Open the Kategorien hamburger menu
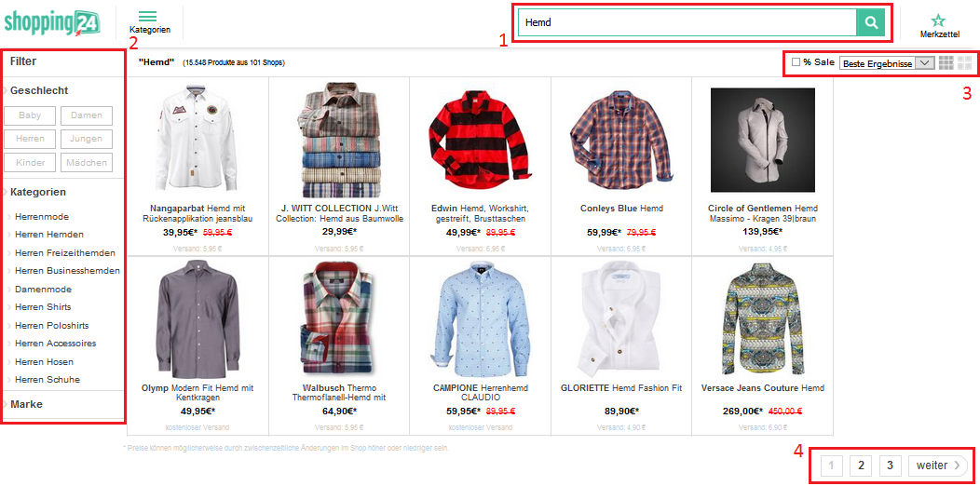980x486 pixels. 149,21
